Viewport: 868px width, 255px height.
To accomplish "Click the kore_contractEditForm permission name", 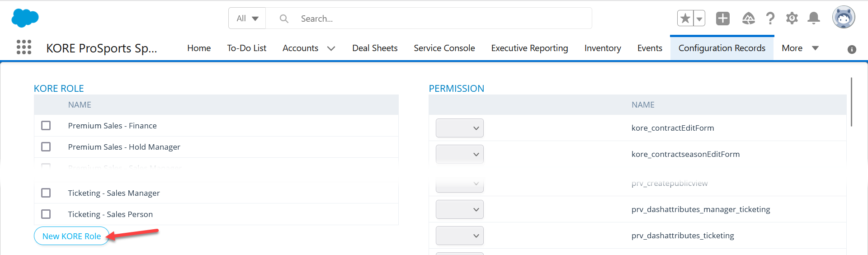I will pyautogui.click(x=673, y=128).
